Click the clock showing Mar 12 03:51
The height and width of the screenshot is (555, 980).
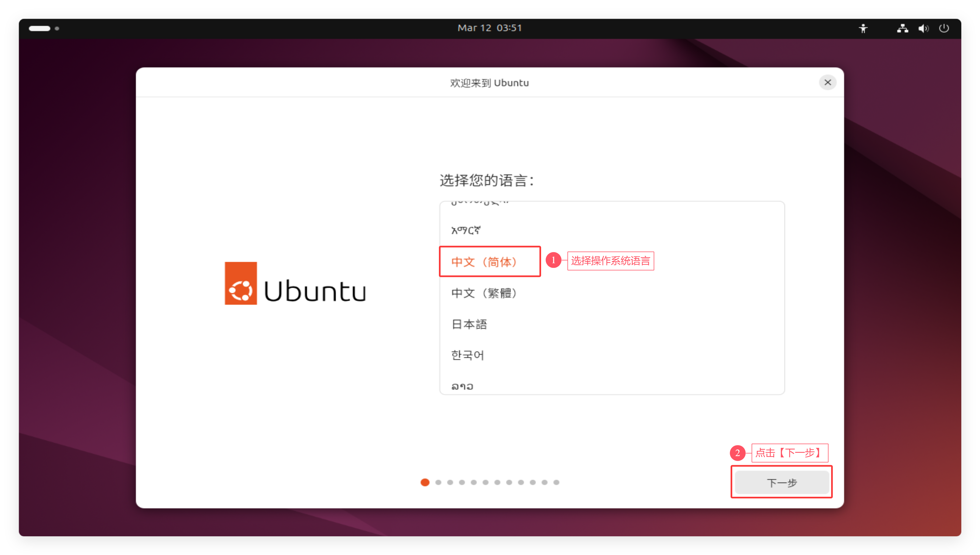[490, 28]
